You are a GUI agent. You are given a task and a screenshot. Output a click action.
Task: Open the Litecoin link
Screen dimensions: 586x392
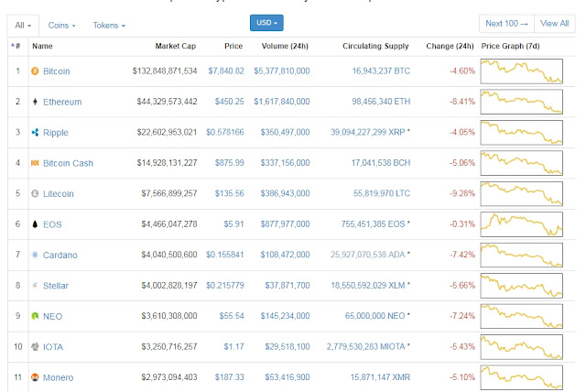(x=59, y=194)
